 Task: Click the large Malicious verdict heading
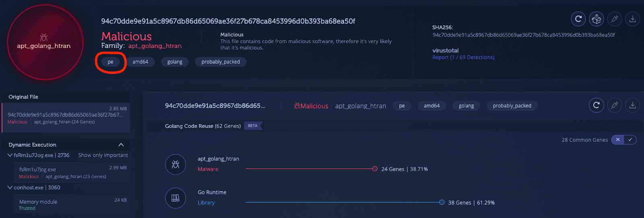pyautogui.click(x=126, y=36)
